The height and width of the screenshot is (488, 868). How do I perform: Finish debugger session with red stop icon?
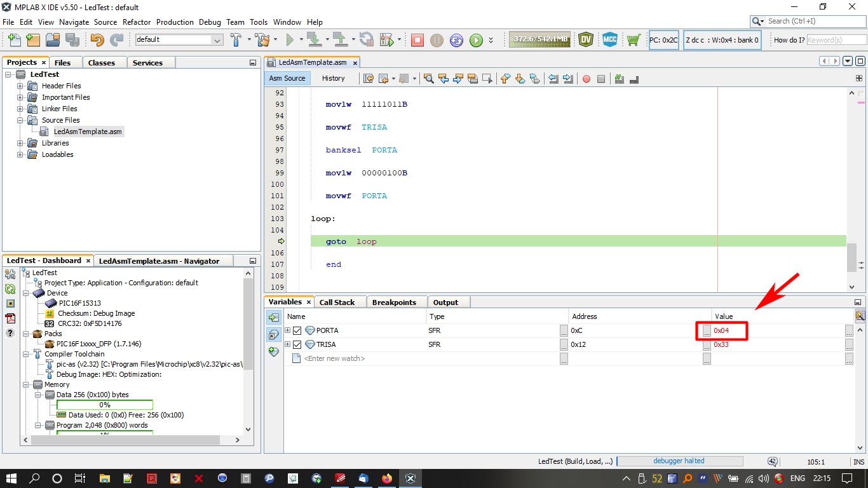(417, 40)
